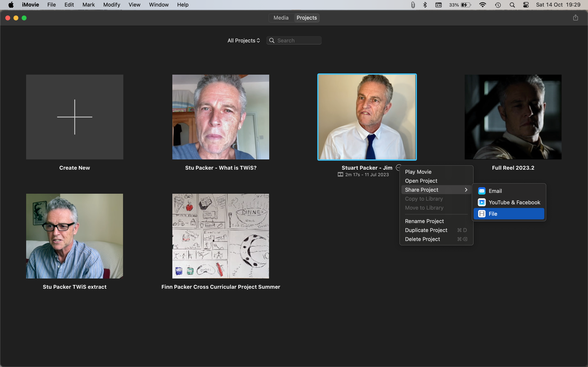Open the Time Machine status icon
The image size is (588, 367).
(x=498, y=5)
